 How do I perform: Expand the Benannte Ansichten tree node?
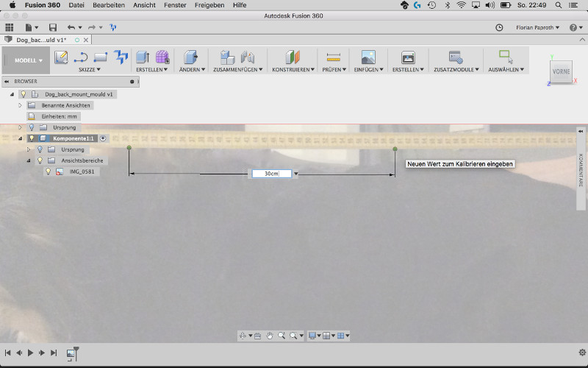tap(21, 105)
